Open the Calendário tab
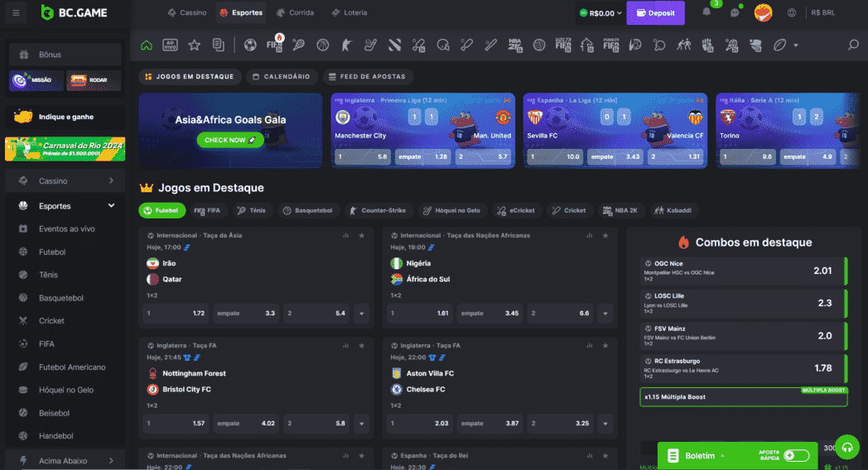The image size is (868, 470). pyautogui.click(x=282, y=77)
